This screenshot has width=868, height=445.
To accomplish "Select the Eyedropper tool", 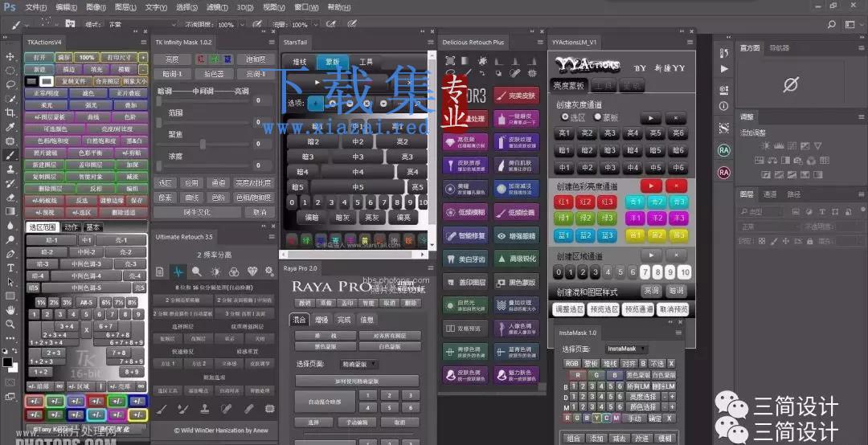I will click(x=10, y=127).
